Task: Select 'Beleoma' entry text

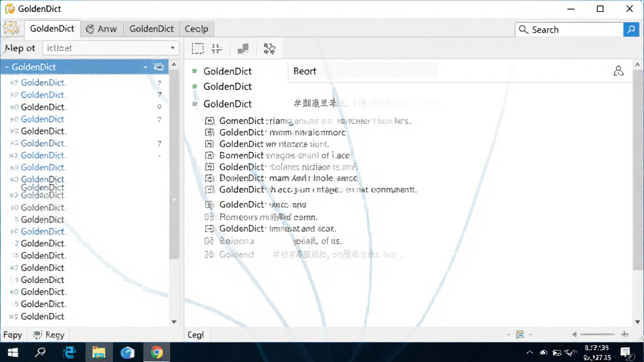Action: [x=236, y=241]
